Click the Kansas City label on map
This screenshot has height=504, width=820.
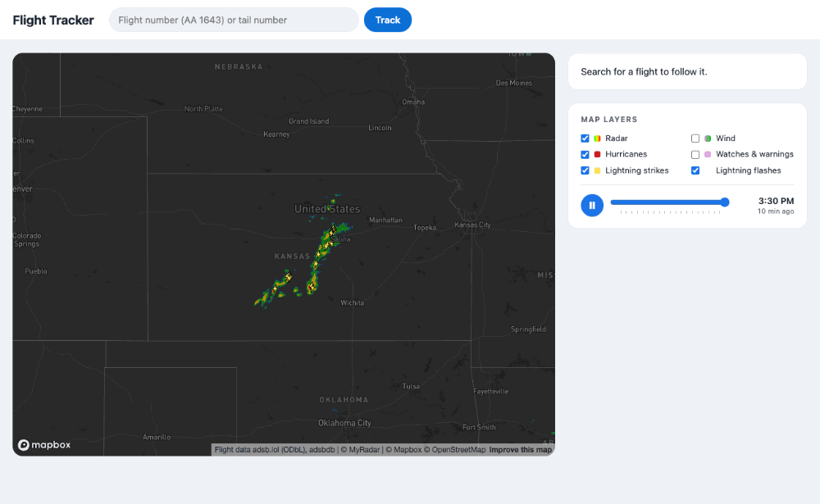click(473, 225)
